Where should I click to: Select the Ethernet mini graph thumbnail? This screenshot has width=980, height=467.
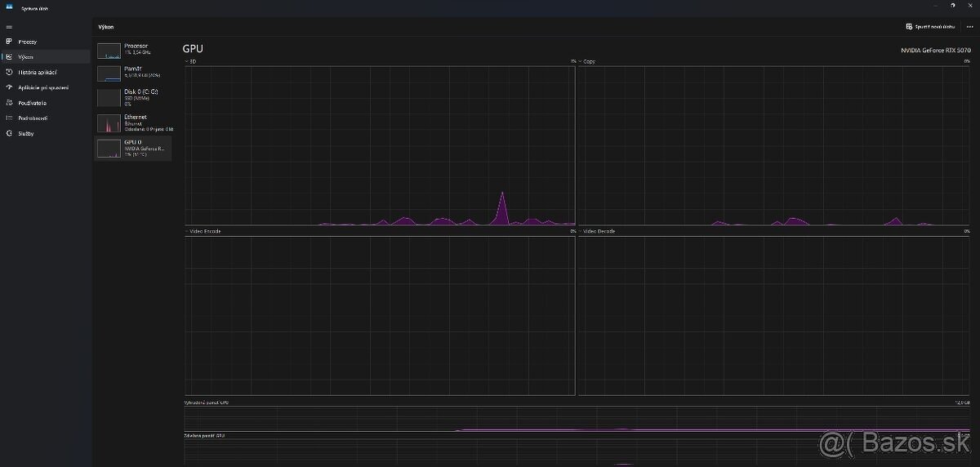click(x=109, y=123)
